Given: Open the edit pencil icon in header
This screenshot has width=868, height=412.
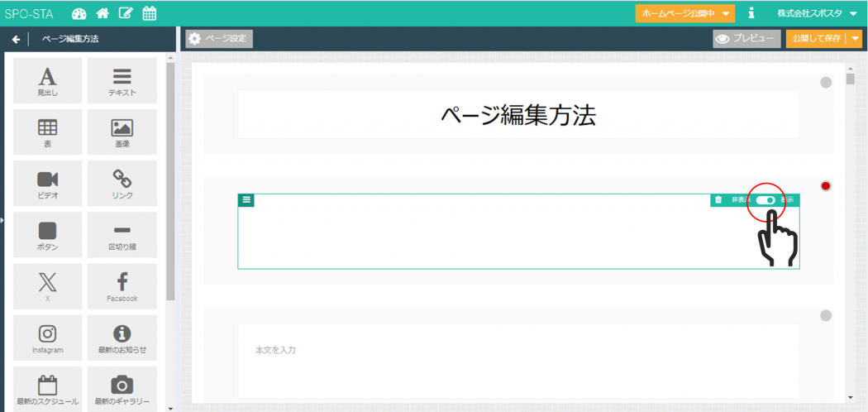Looking at the screenshot, I should tap(126, 13).
